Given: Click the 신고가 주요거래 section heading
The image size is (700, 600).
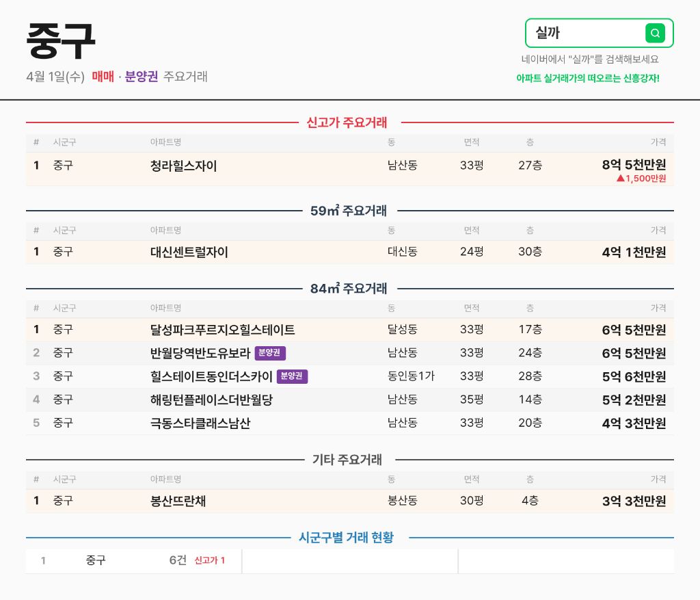Looking at the screenshot, I should pyautogui.click(x=347, y=123).
